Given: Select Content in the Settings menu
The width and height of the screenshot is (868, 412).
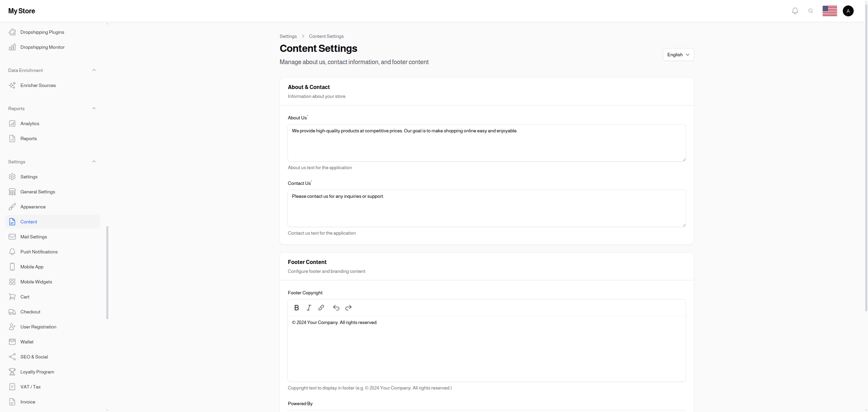Looking at the screenshot, I should [29, 222].
